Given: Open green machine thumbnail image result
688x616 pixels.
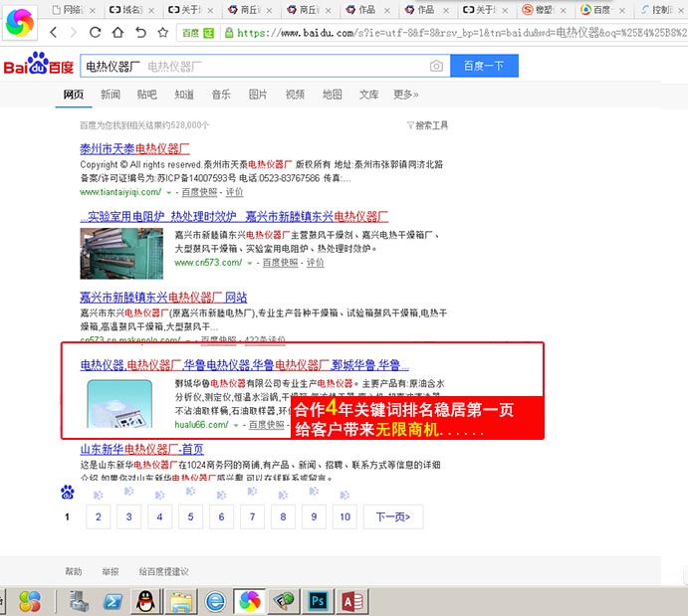Looking at the screenshot, I should tap(121, 254).
